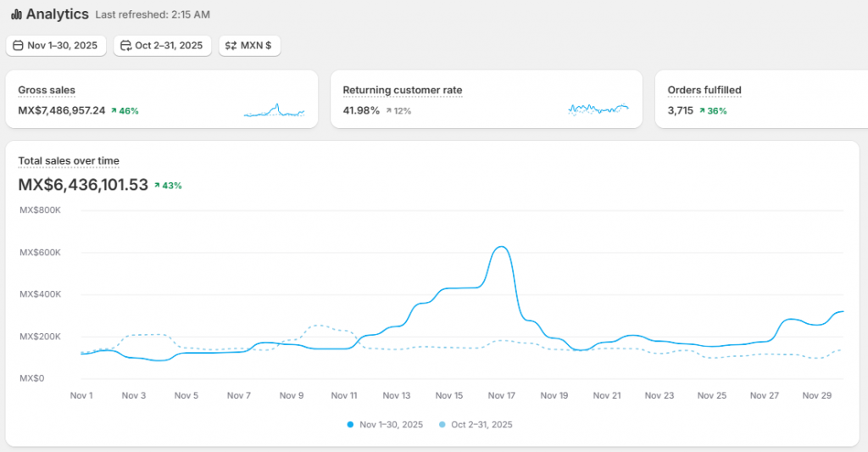
Task: Click the Nov 3 axis label
Action: pos(134,395)
